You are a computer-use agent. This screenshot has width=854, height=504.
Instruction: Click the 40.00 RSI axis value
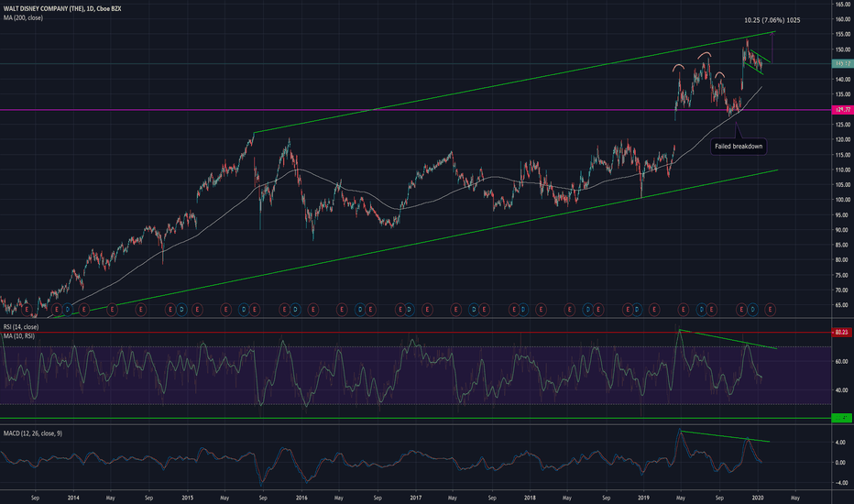842,390
